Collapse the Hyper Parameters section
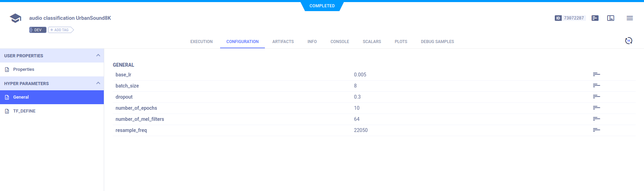The image size is (644, 191). [98, 83]
